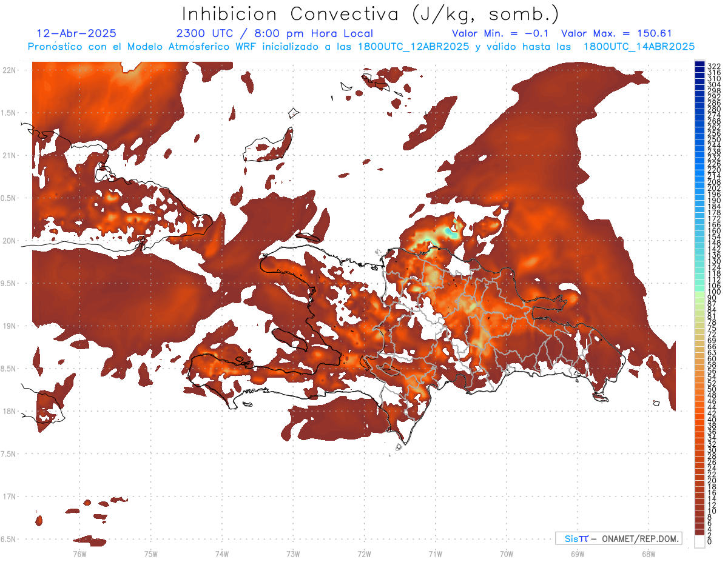The width and height of the screenshot is (728, 562).
Task: Click longitude label '73W'
Action: pyautogui.click(x=293, y=554)
